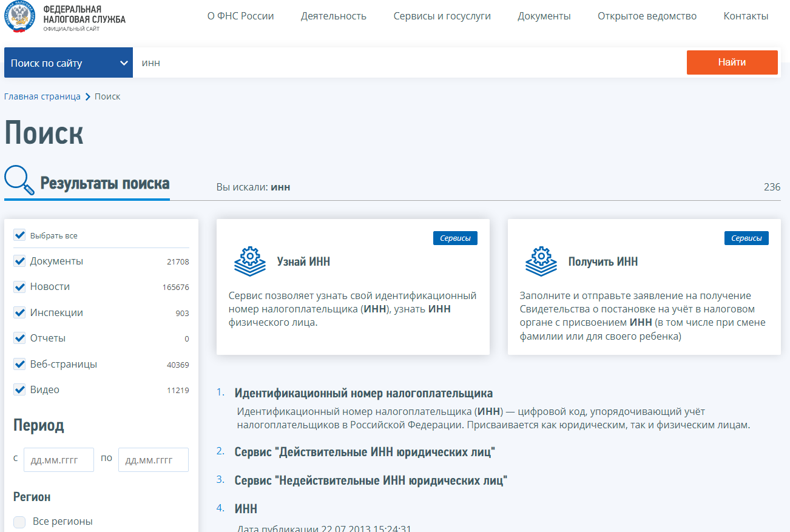Click the magnifying glass search results icon
This screenshot has width=790, height=532.
pos(19,181)
